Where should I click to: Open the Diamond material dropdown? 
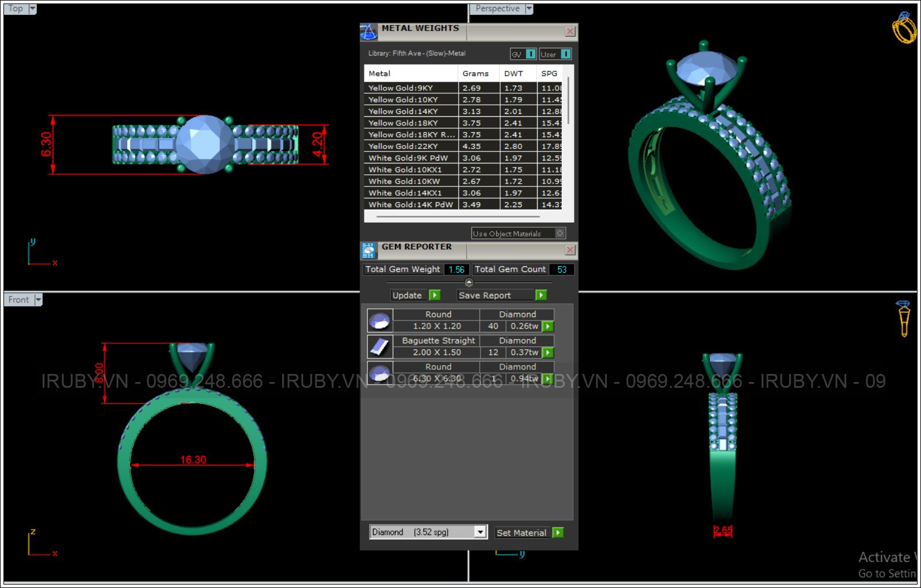click(480, 532)
